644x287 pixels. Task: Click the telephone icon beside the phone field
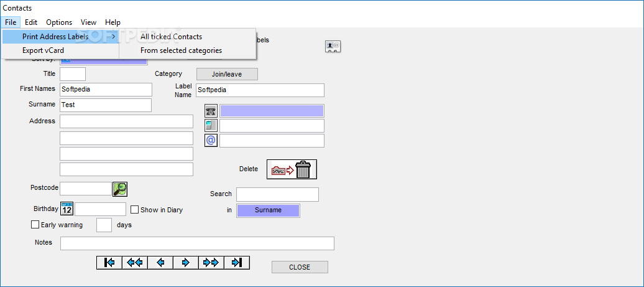211,111
